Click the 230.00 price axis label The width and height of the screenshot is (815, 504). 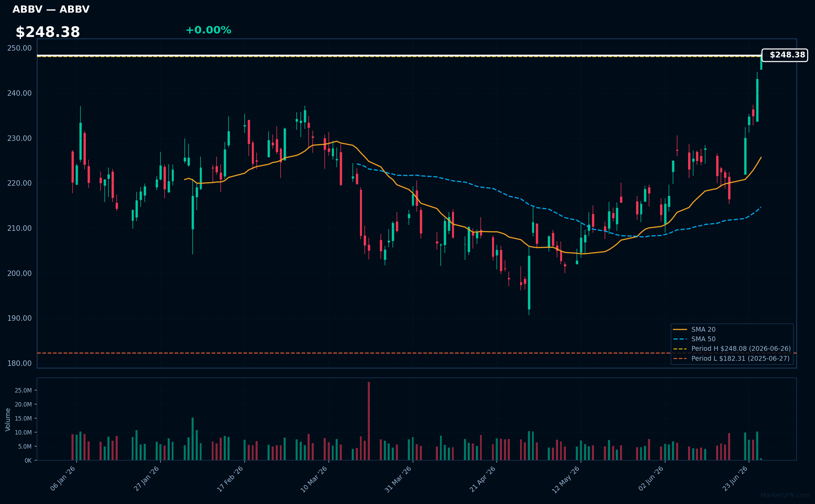click(20, 138)
